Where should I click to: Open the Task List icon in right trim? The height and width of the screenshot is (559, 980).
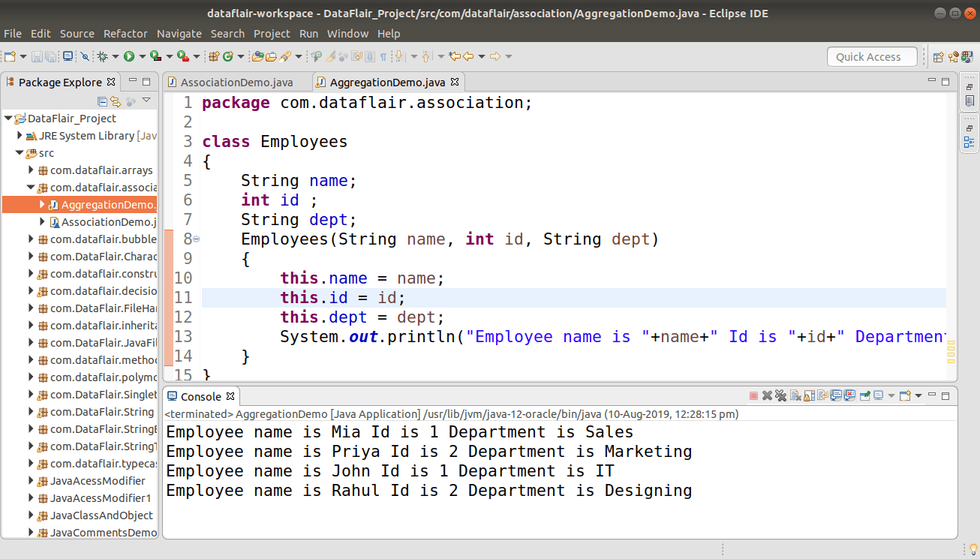pos(969,101)
